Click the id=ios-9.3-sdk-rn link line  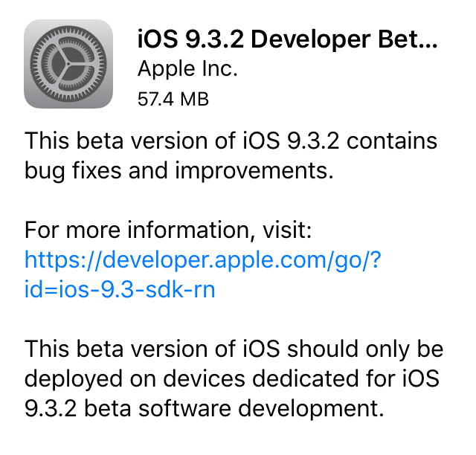tap(120, 288)
